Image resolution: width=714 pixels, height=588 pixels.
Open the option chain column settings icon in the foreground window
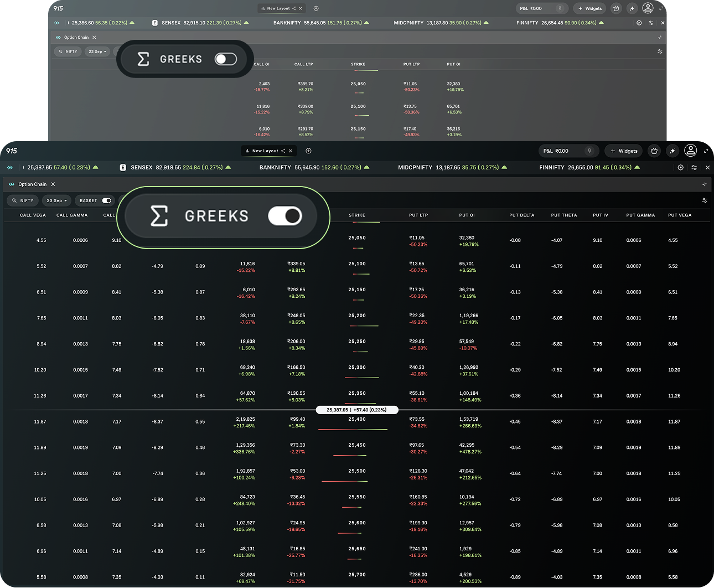(x=705, y=200)
